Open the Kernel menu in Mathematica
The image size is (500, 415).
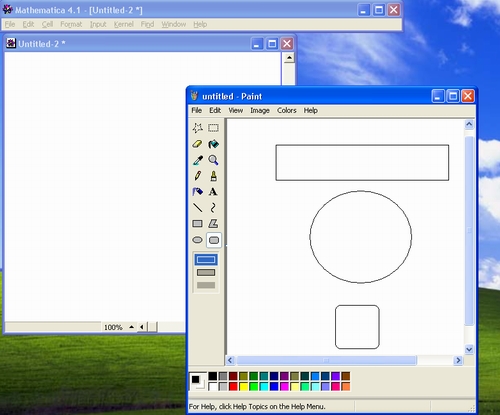[x=123, y=24]
